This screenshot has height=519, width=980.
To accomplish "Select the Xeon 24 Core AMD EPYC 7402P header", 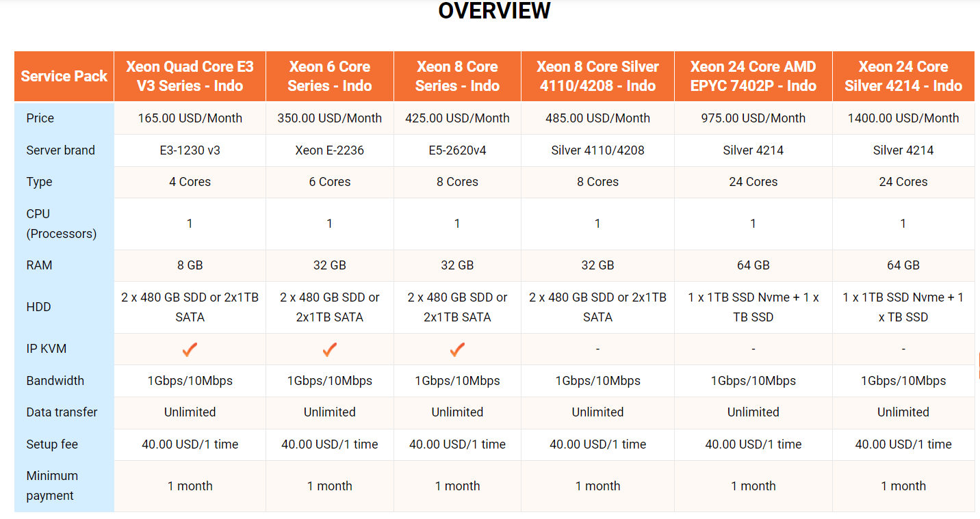I will point(753,75).
